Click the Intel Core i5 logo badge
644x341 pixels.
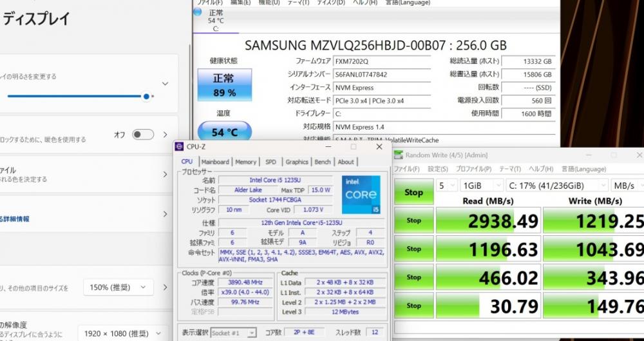(361, 195)
